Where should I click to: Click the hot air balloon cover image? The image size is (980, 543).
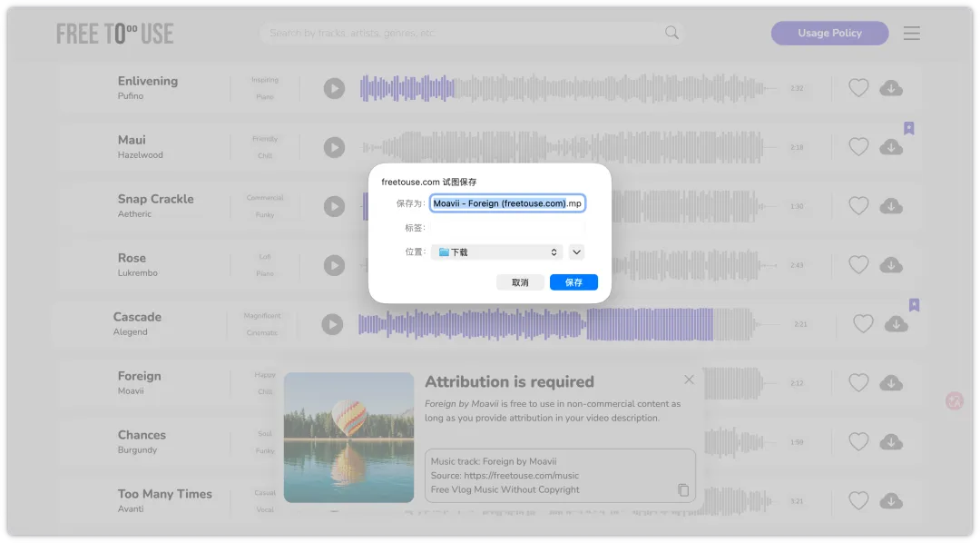click(348, 438)
